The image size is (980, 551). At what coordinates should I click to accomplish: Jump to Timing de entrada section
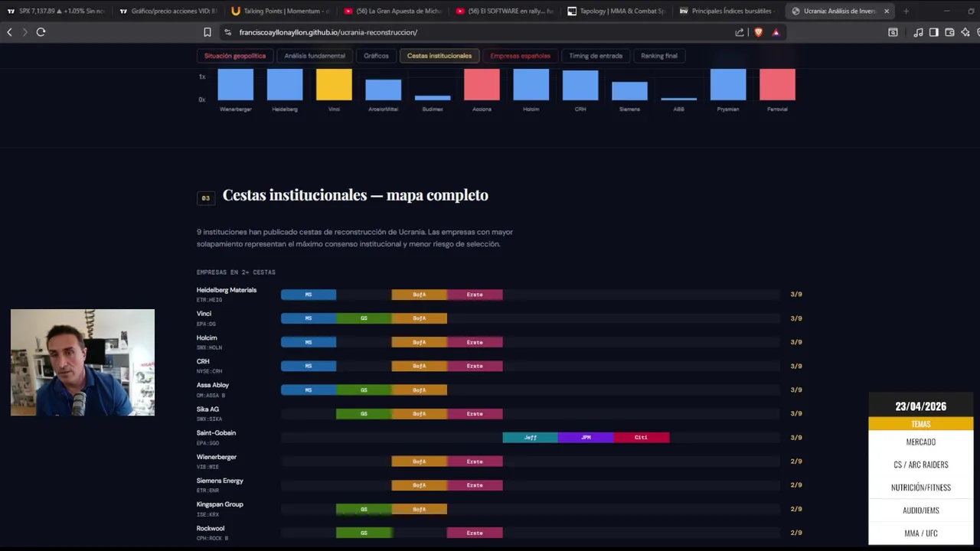[x=596, y=56]
